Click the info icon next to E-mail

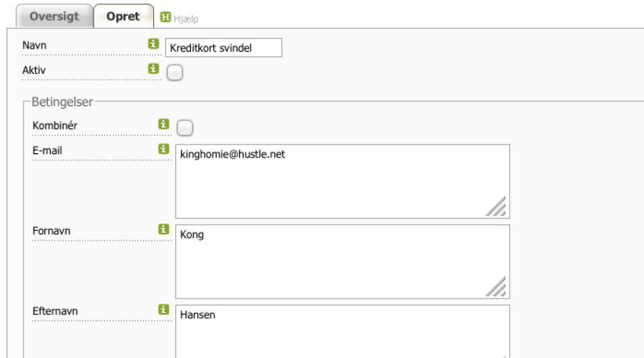[x=164, y=149]
